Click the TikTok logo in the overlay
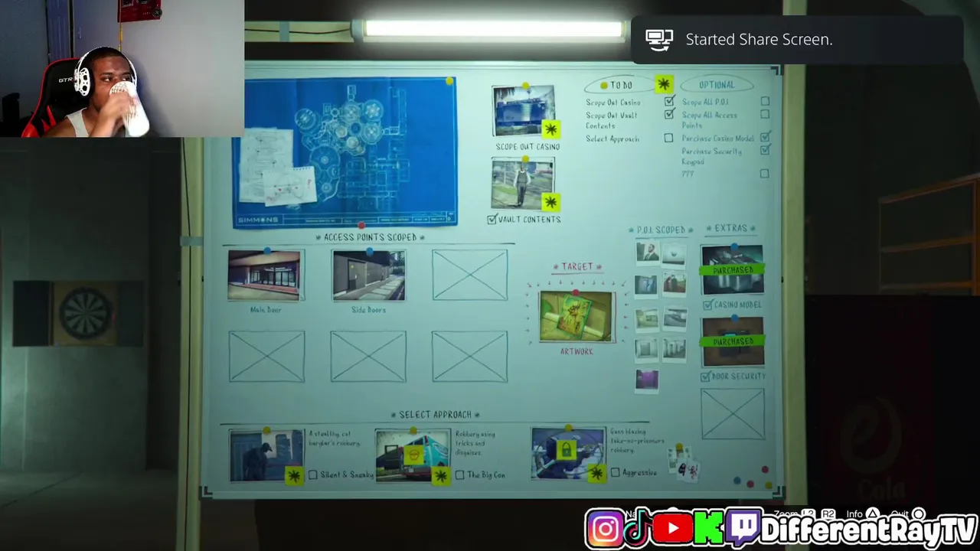The image size is (980, 551). [638, 529]
